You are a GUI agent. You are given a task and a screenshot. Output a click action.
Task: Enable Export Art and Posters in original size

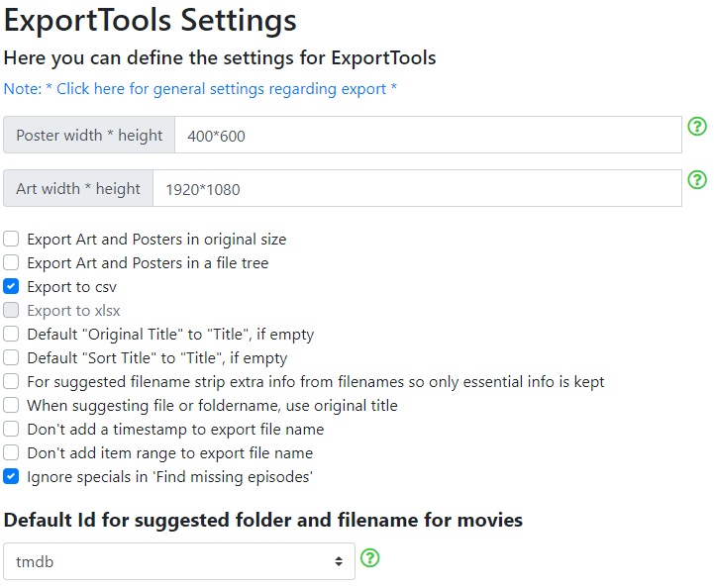coord(11,239)
